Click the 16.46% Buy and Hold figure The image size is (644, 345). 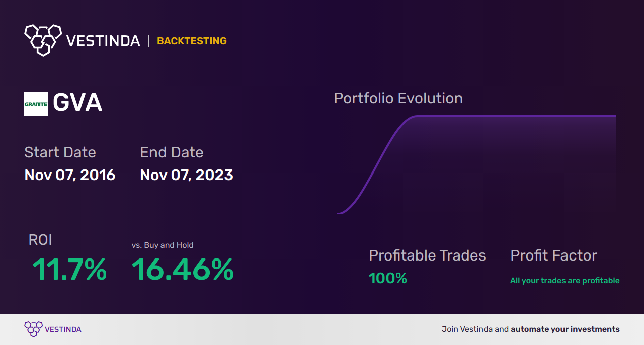(183, 270)
